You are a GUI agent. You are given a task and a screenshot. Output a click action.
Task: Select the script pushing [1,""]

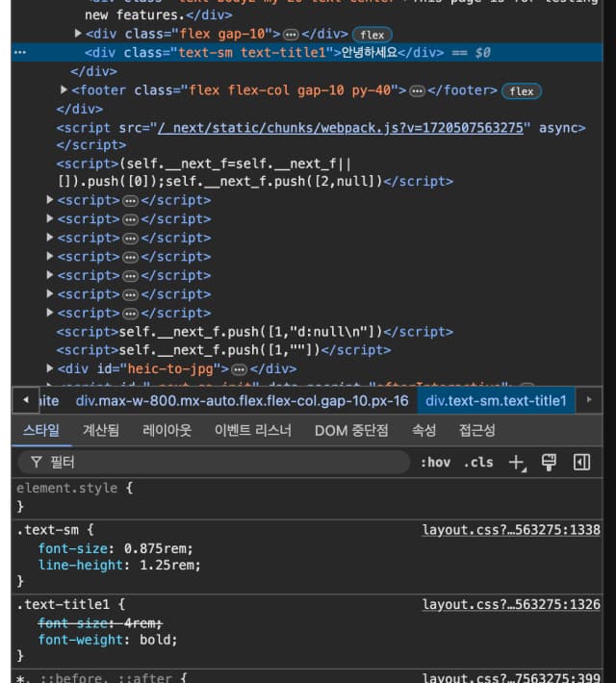point(223,350)
